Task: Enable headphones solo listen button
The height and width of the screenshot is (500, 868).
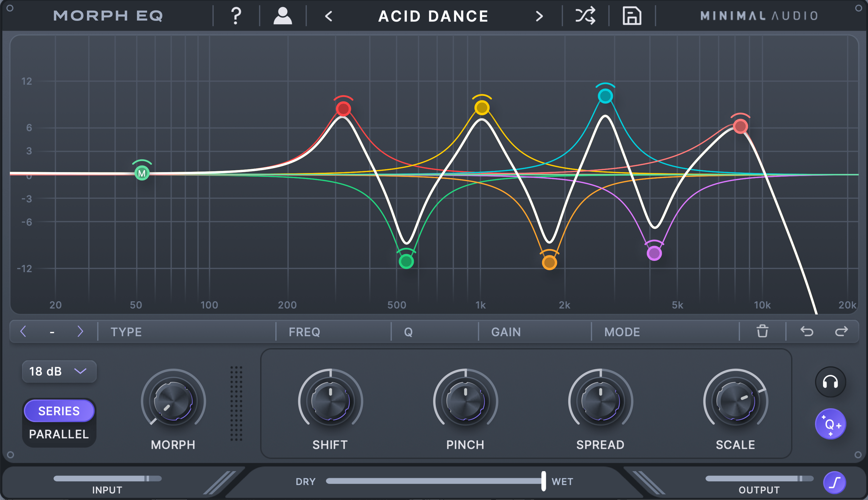Action: (830, 382)
